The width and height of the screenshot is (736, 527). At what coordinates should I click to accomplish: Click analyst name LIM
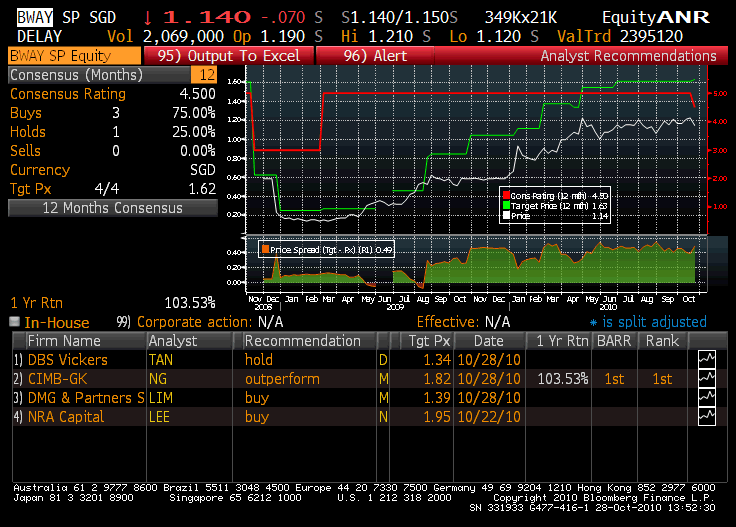tap(161, 398)
